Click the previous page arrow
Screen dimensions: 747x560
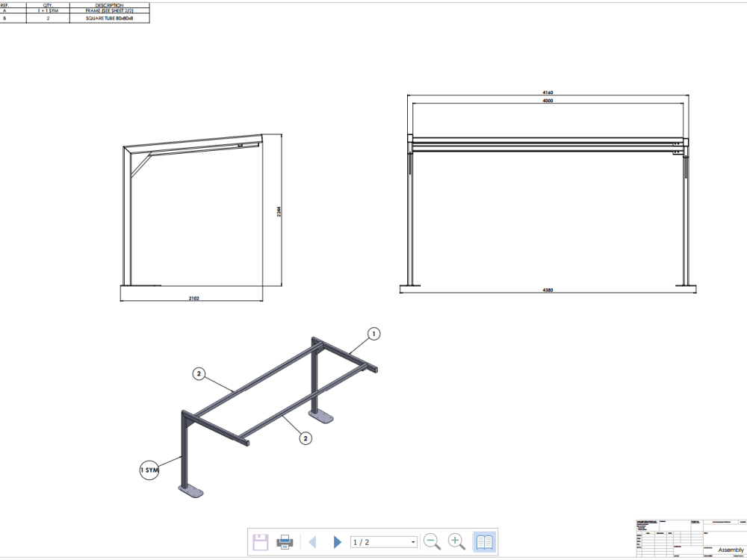[313, 541]
